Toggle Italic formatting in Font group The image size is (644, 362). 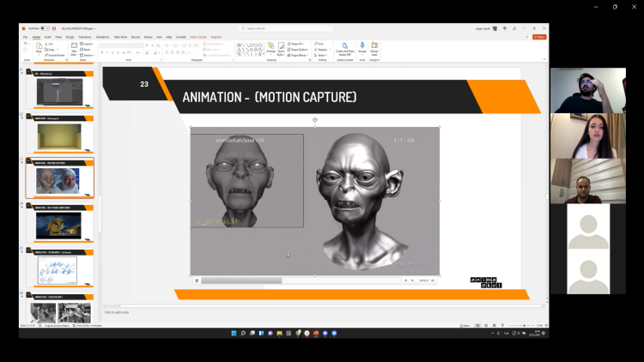(107, 52)
